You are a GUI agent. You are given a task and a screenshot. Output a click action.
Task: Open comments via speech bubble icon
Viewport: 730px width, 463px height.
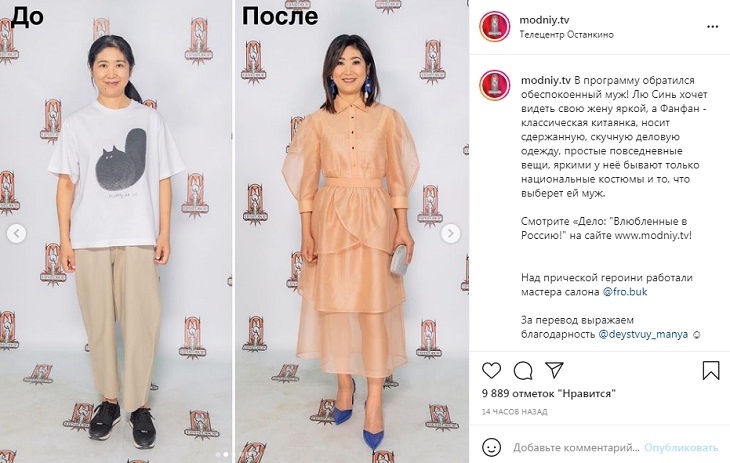click(523, 370)
